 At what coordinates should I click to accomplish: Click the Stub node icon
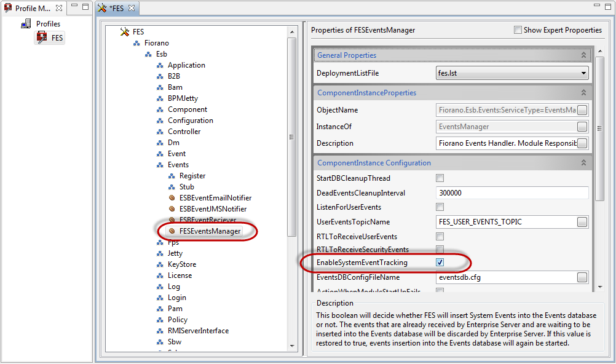pos(172,187)
